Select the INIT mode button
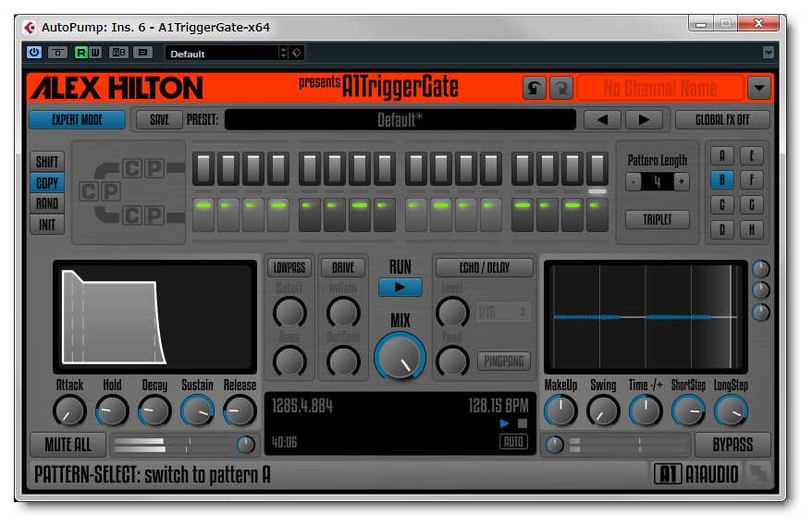Viewport: 812px width, 527px height. click(x=47, y=225)
